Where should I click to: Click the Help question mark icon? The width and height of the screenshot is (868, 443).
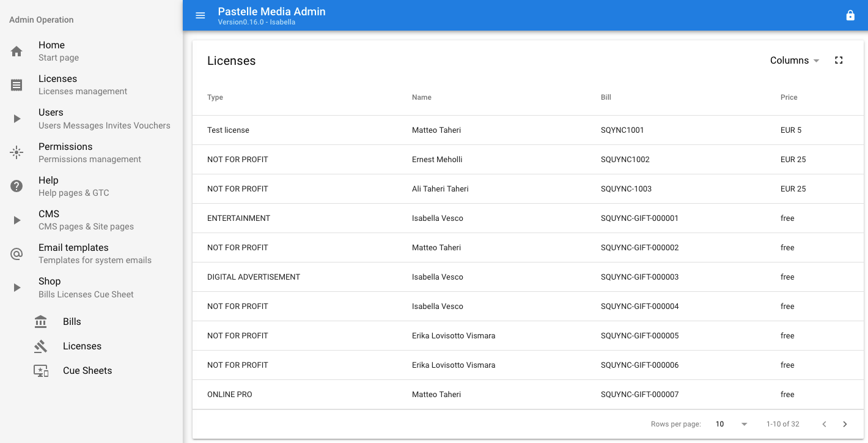[17, 186]
